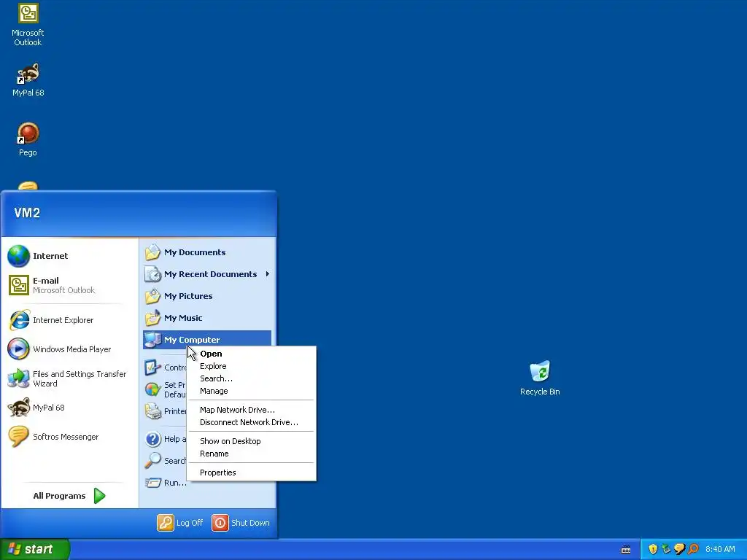The image size is (747, 560).
Task: Click the Log Off button
Action: 180,523
